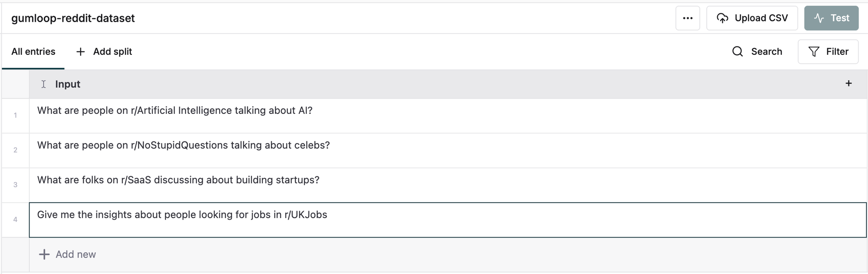868x274 pixels.
Task: Click the Upload CSV button
Action: coord(752,18)
